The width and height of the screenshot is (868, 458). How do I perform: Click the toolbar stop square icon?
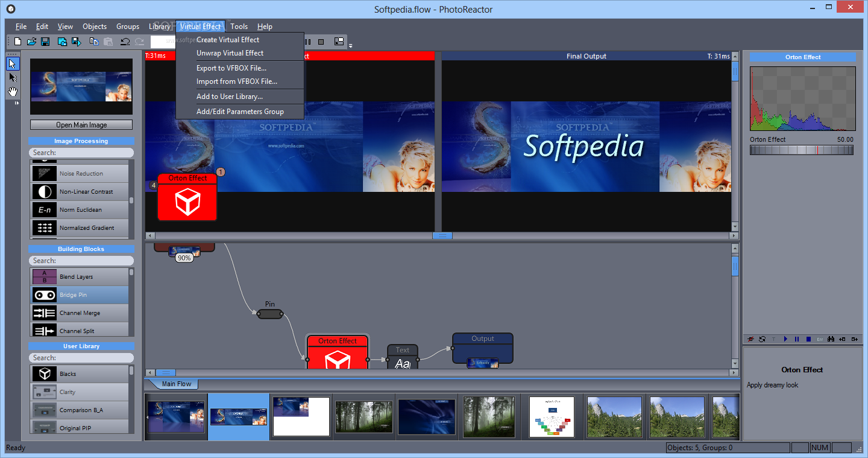point(321,42)
